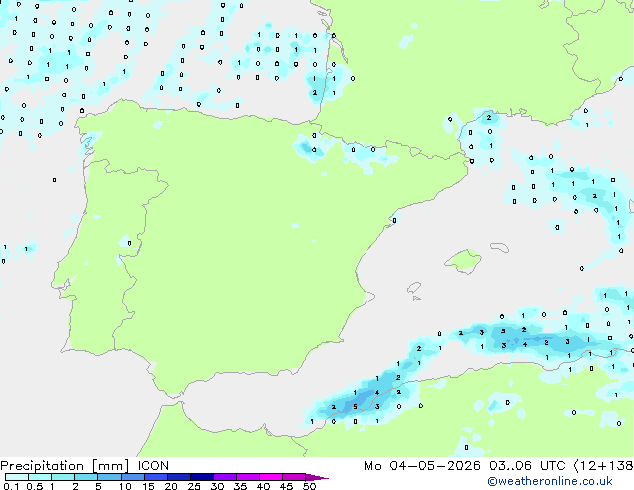This screenshot has width=634, height=490.
Task: Select the 30–35 mm violet swatch
Action: point(225,477)
